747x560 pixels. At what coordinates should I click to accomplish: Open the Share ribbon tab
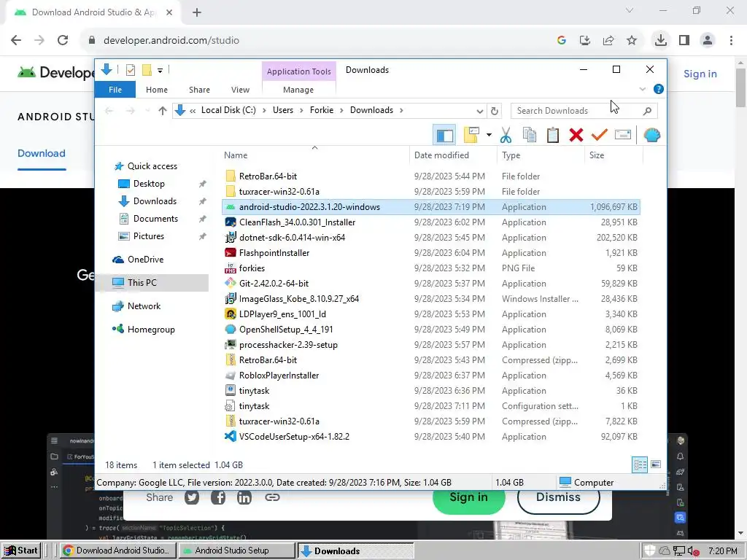199,90
